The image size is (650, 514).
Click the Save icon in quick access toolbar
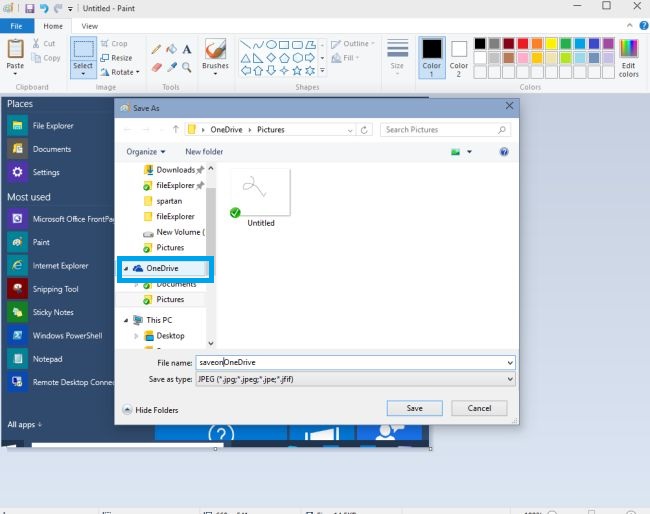click(29, 8)
